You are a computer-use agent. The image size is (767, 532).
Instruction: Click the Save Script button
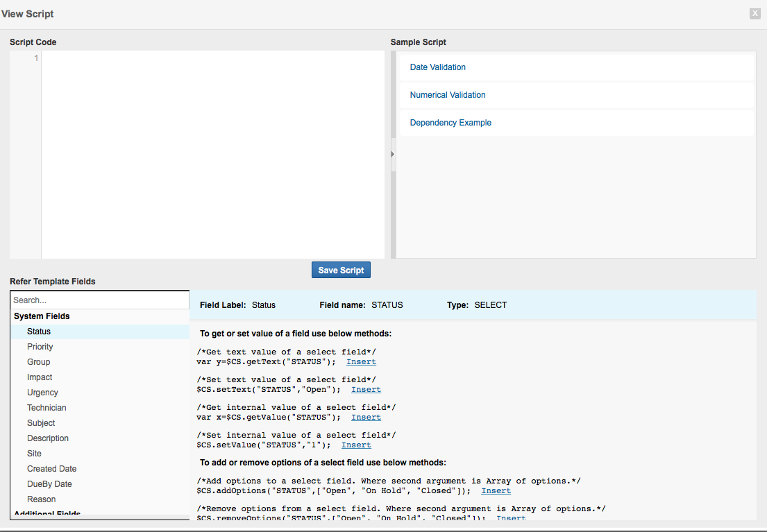(341, 270)
